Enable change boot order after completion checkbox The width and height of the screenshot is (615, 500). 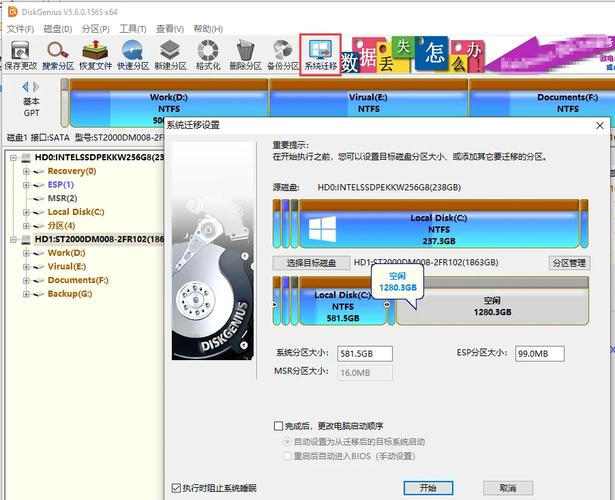[x=278, y=426]
